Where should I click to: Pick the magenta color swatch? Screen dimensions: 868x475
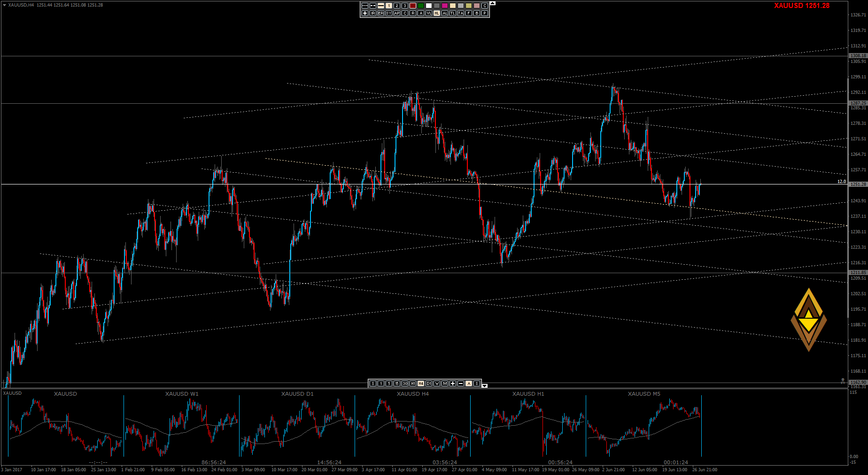[445, 6]
